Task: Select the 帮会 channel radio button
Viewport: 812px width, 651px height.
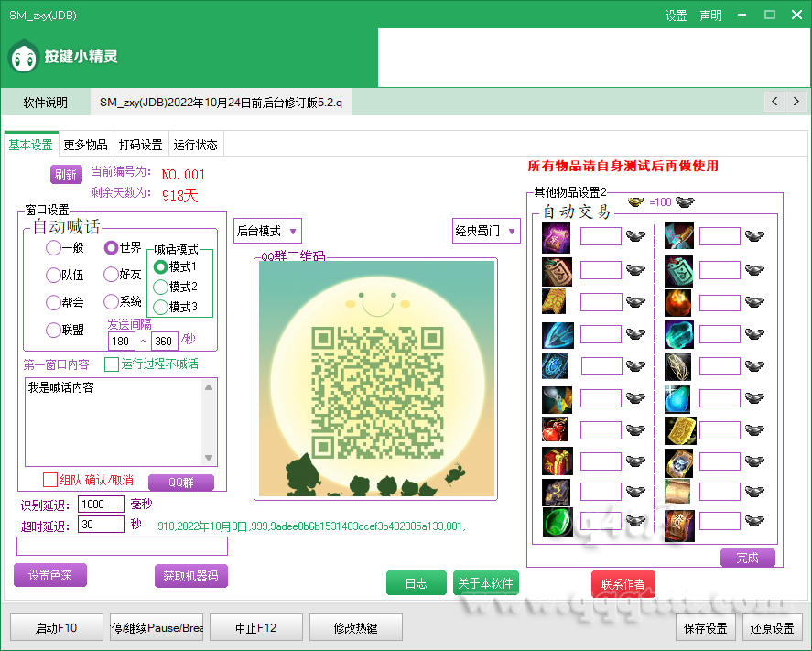Action: 53,302
